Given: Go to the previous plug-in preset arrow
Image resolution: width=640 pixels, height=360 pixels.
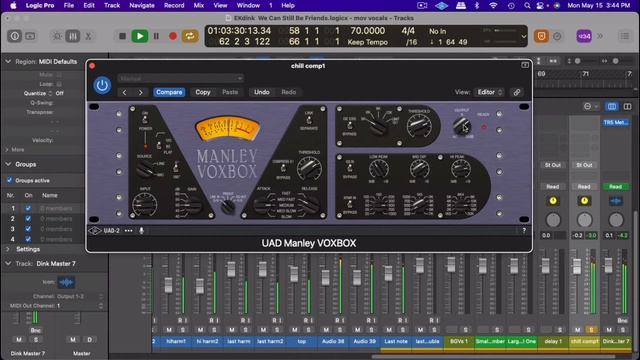Looking at the screenshot, I should 124,92.
